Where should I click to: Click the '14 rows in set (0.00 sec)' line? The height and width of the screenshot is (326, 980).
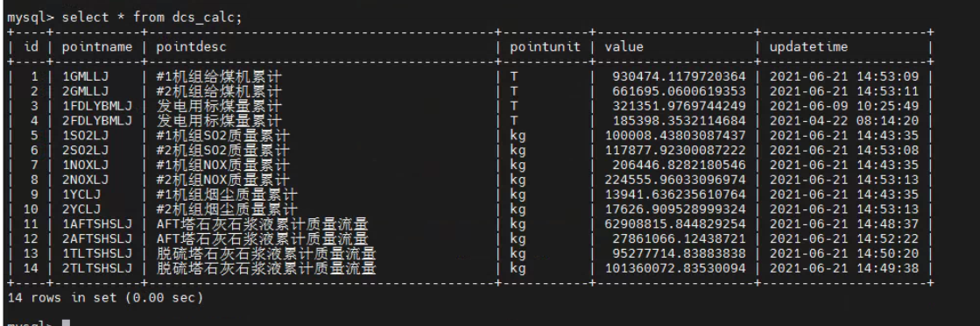tap(105, 298)
